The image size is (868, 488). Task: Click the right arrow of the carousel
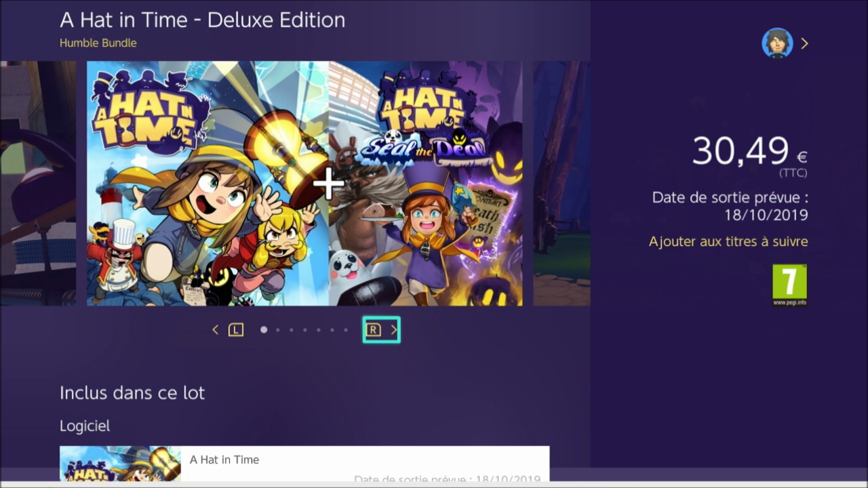click(x=393, y=330)
